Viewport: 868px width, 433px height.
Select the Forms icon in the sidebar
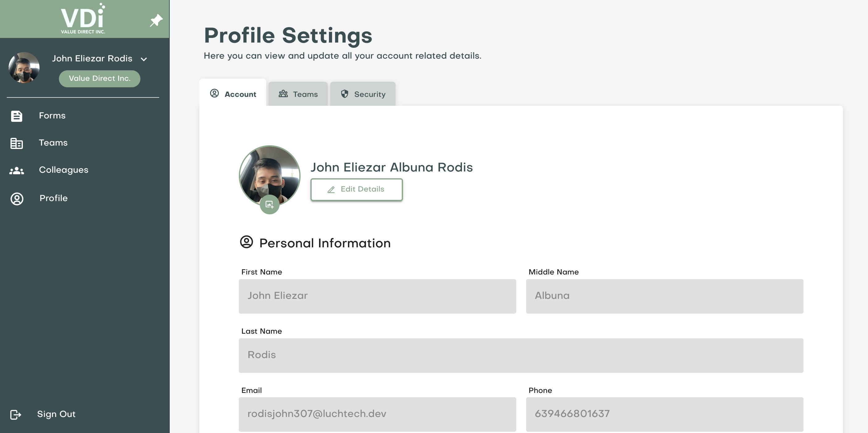click(x=16, y=116)
